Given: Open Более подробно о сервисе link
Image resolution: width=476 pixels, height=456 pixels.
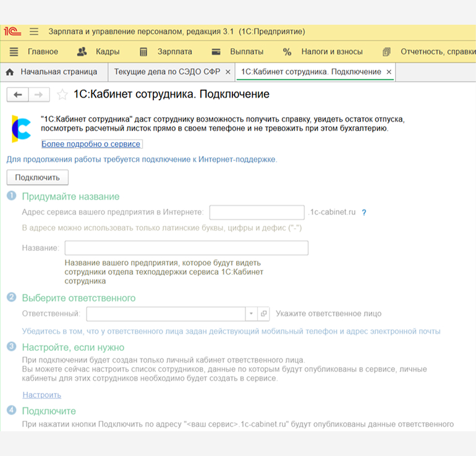Looking at the screenshot, I should 91,144.
